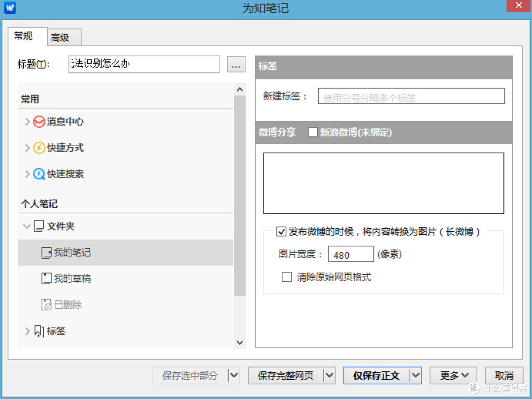Image resolution: width=532 pixels, height=399 pixels.
Task: Click the bookmark icon beside 标签
Action: coord(39,331)
